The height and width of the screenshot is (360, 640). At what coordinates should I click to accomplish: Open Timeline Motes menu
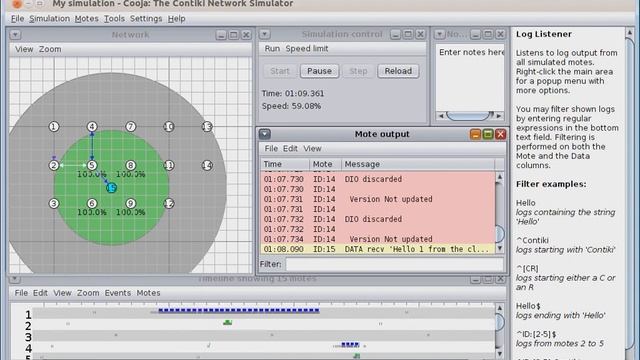coord(148,293)
